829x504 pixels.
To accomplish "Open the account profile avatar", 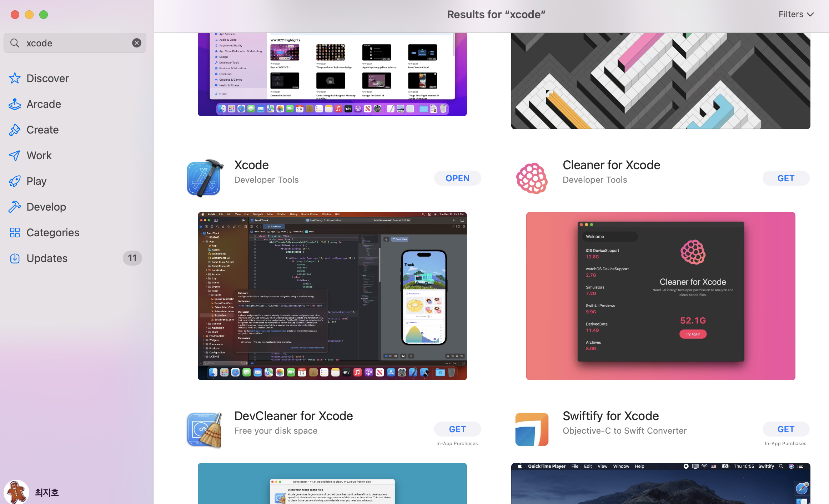I will [16, 492].
